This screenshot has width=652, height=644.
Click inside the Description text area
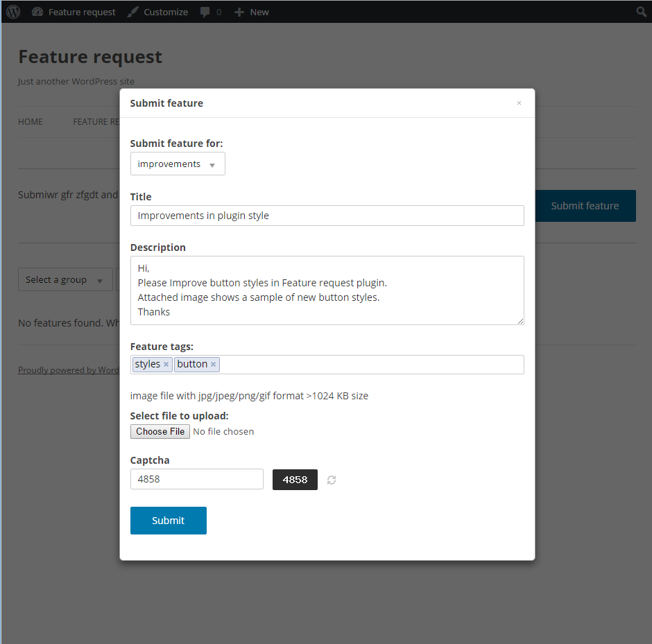[327, 290]
